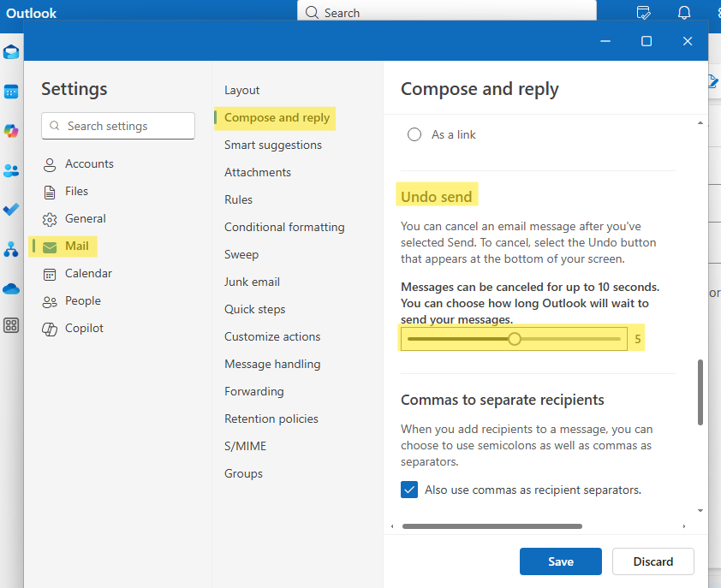The image size is (721, 588).
Task: Click the horizontal scroll left arrow
Action: [392, 526]
